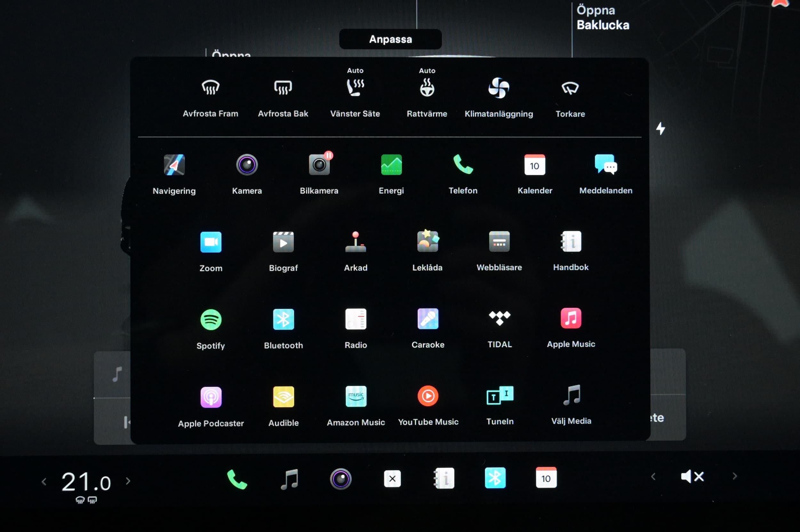Open music note in bottom dock
This screenshot has height=532, width=800.
tap(290, 479)
